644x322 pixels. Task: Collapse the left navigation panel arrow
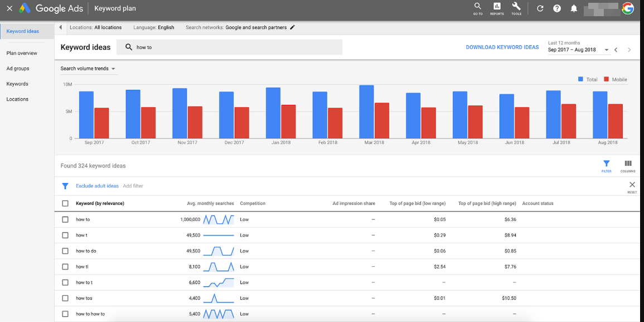point(60,27)
